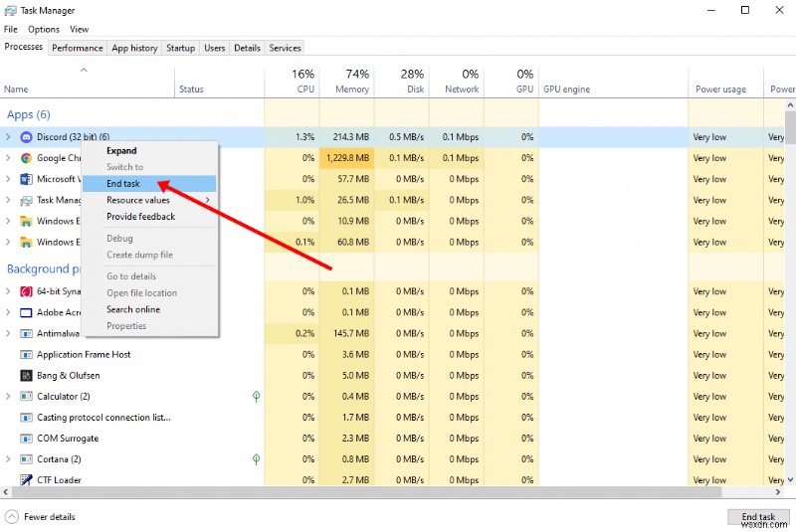Viewport: 796px width, 532px height.
Task: Expand the 64-bit Synaptics process group
Action: [x=8, y=291]
